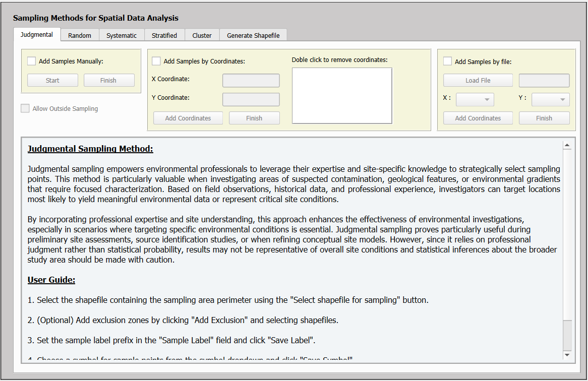Click Add Coordinates in the file panel

click(x=478, y=118)
